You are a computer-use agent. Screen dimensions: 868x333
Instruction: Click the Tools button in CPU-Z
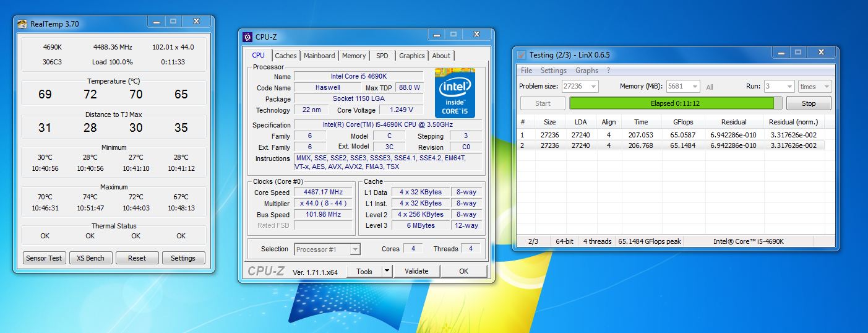364,271
